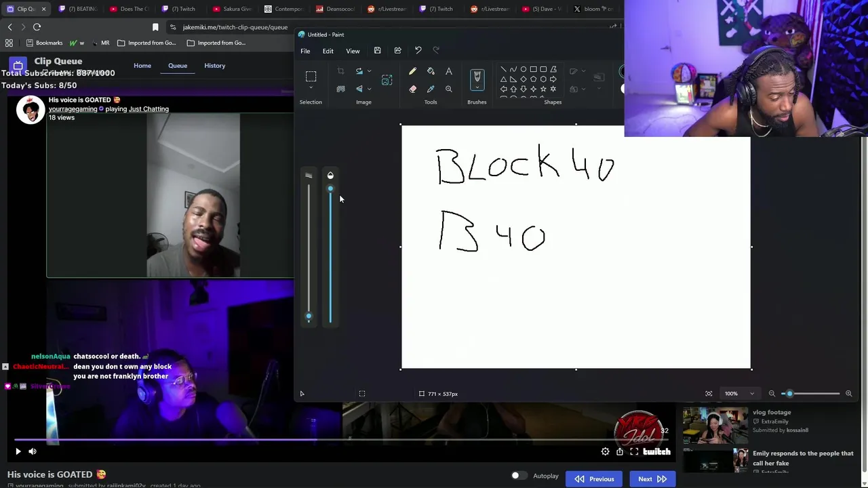Choose the oval shape
This screenshot has height=488, width=868.
click(x=523, y=69)
